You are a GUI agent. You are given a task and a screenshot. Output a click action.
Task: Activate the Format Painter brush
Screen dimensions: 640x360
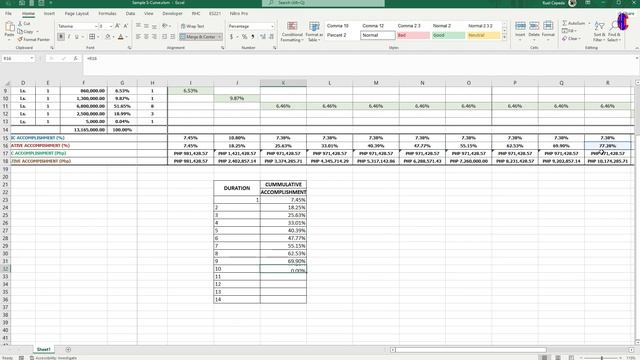(33, 40)
